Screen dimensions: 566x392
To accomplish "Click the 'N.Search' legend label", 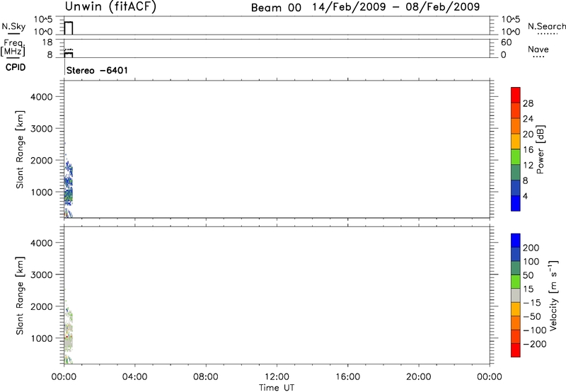I will (x=547, y=26).
